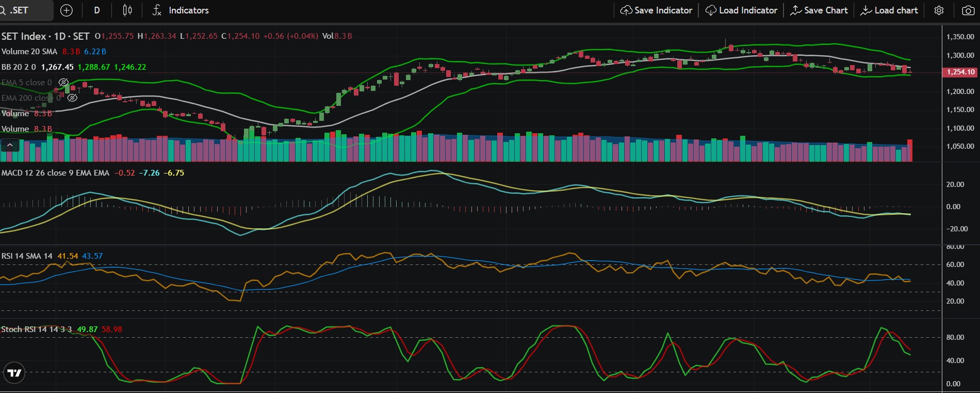Open symbol search showing .SET
This screenshot has width=980, height=393.
(26, 10)
